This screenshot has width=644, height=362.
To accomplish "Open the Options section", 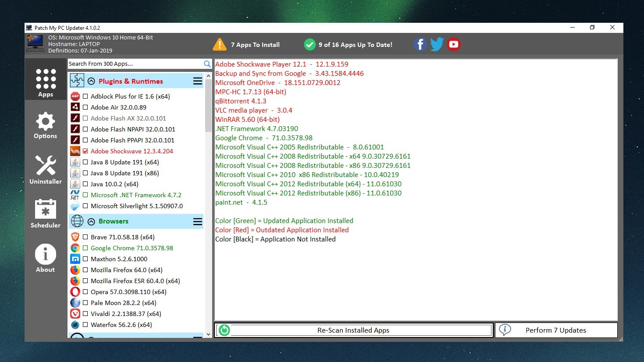I will [x=46, y=125].
